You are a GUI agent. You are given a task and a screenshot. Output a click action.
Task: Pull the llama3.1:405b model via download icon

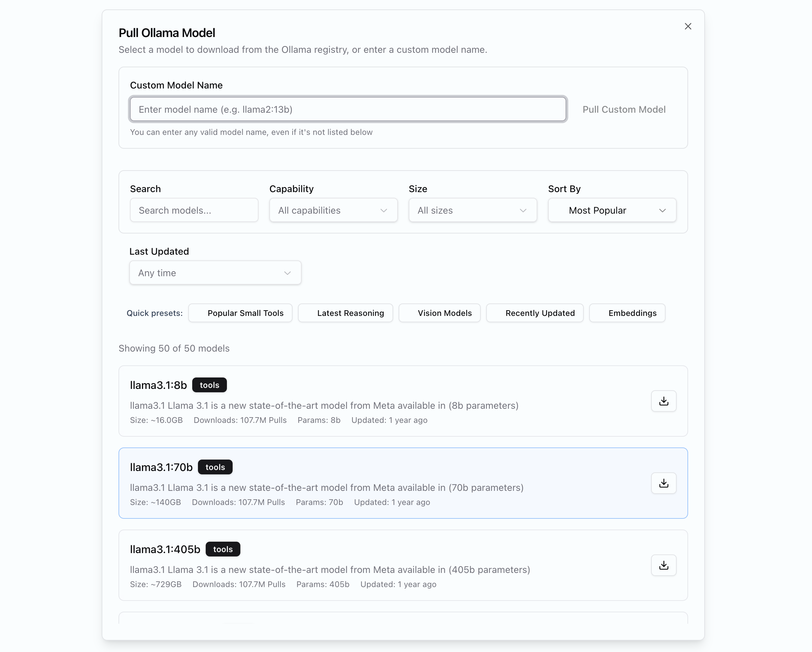663,565
